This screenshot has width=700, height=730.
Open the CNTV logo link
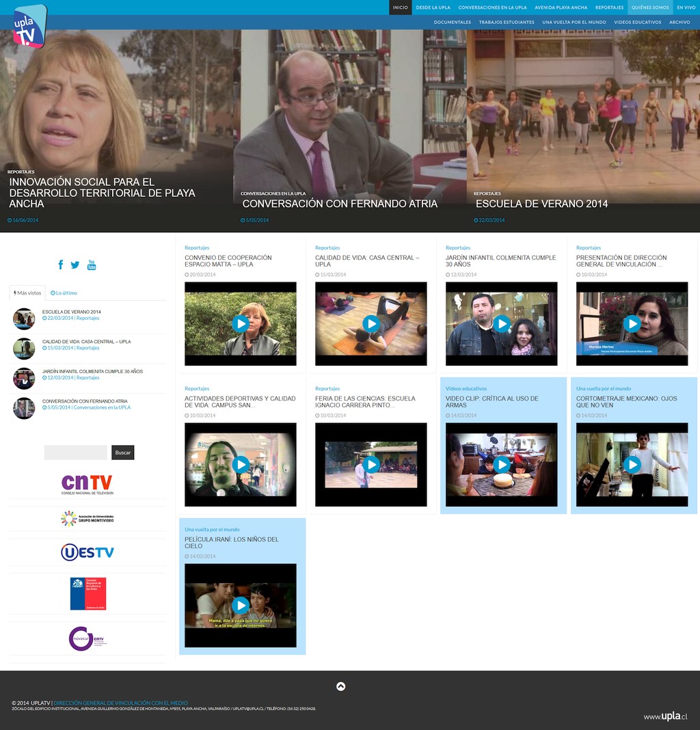(x=87, y=485)
